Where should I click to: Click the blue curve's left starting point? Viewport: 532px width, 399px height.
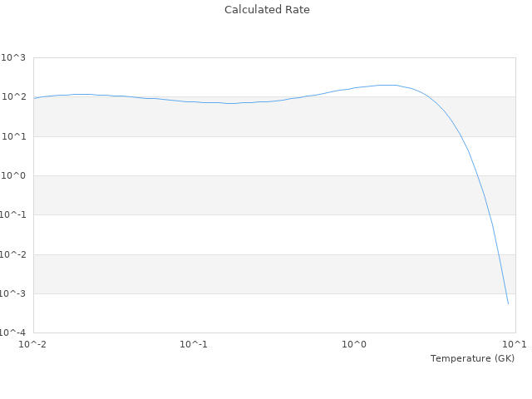[34, 98]
